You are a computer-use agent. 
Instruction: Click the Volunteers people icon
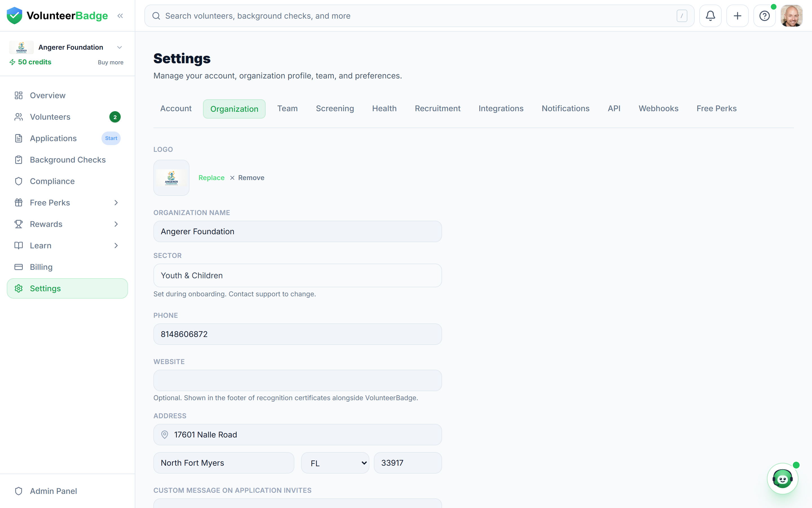[18, 117]
